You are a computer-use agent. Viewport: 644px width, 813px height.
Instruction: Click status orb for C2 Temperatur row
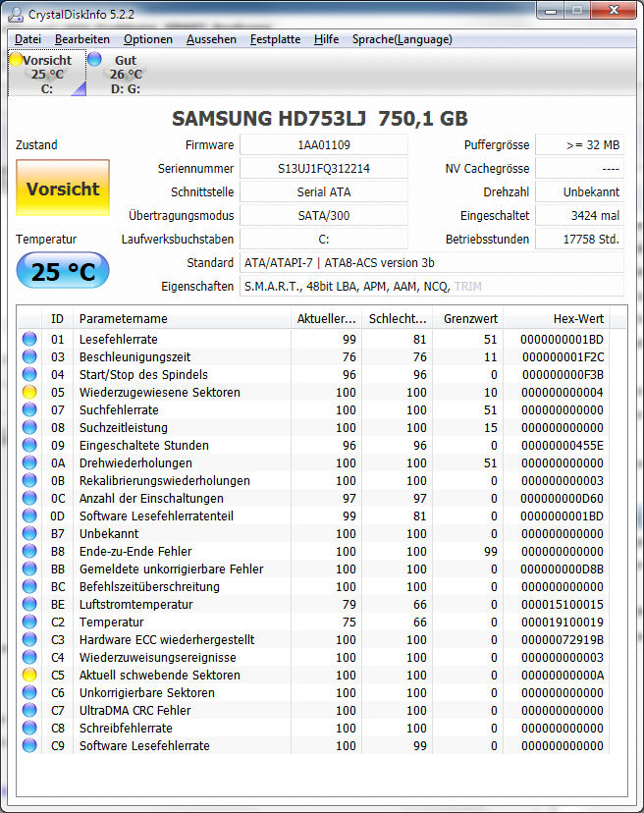29,622
